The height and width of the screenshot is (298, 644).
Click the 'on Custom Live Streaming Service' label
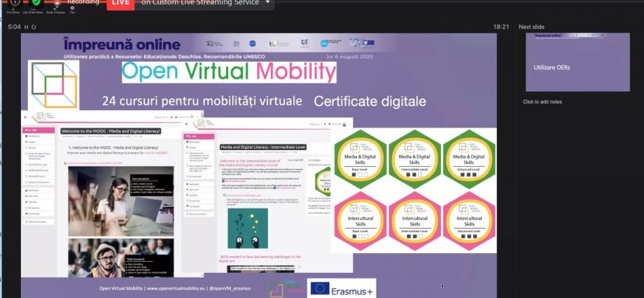[200, 3]
